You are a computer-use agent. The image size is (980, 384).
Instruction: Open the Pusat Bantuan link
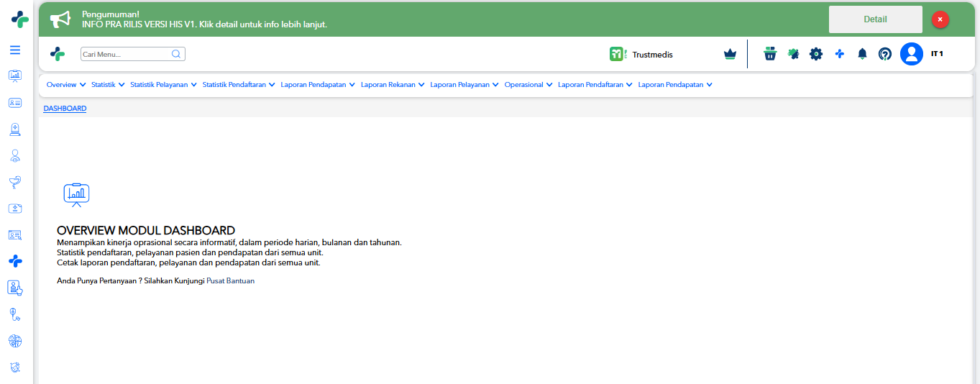(x=230, y=281)
